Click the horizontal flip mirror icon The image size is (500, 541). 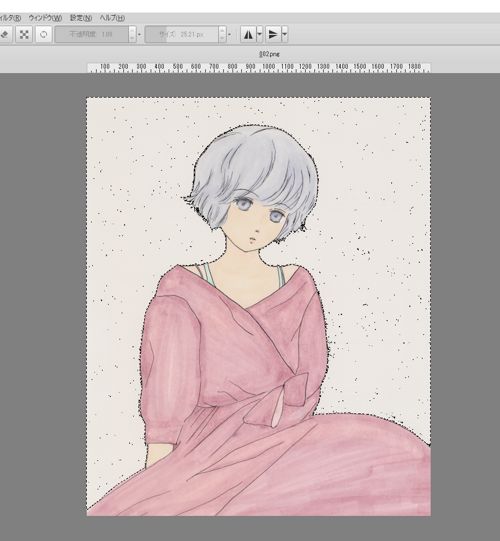tap(248, 34)
